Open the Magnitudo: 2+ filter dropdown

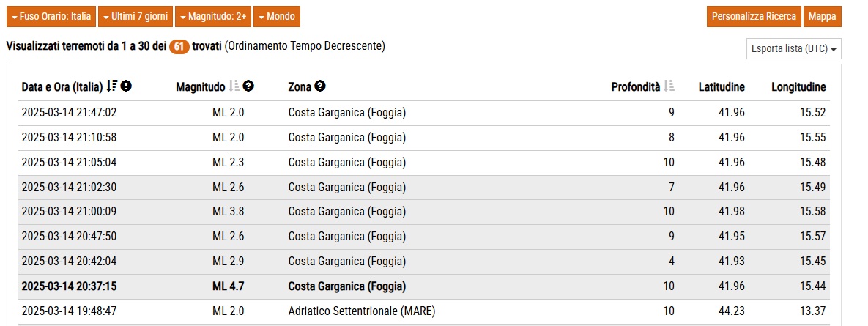click(213, 17)
